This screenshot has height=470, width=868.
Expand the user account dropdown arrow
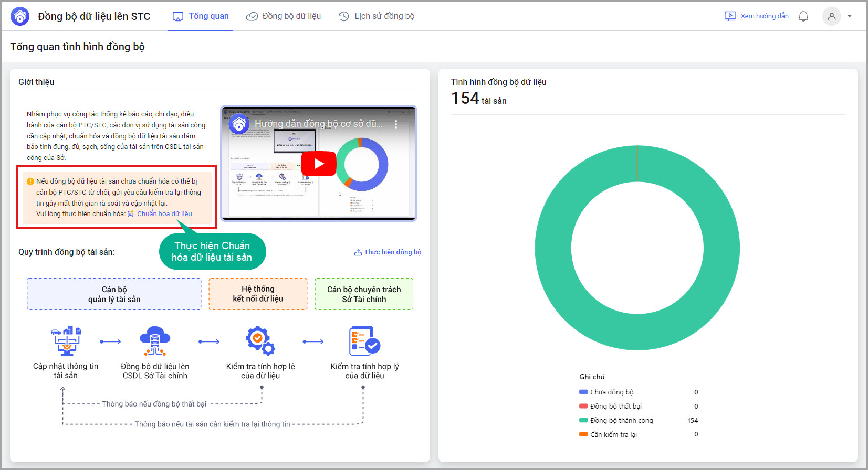point(850,16)
